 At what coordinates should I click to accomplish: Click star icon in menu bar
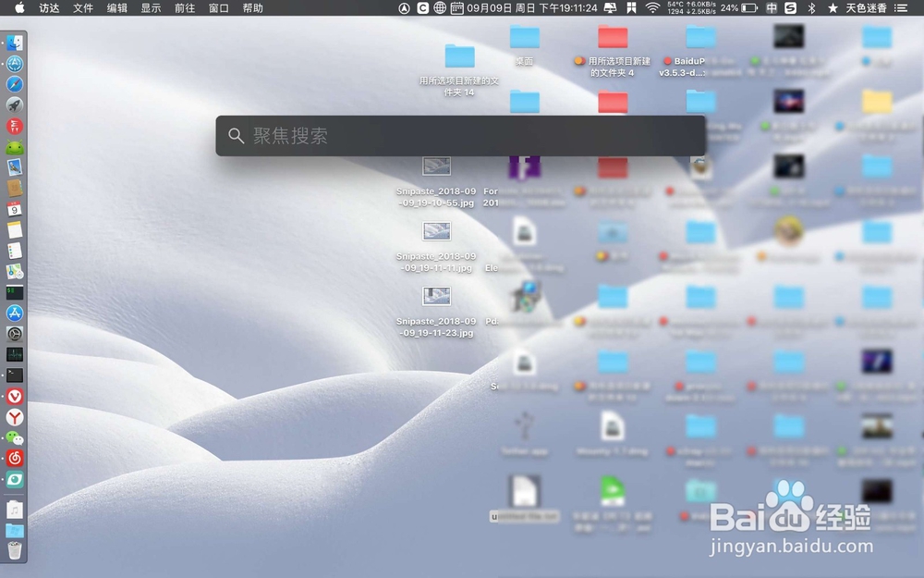[x=833, y=7]
